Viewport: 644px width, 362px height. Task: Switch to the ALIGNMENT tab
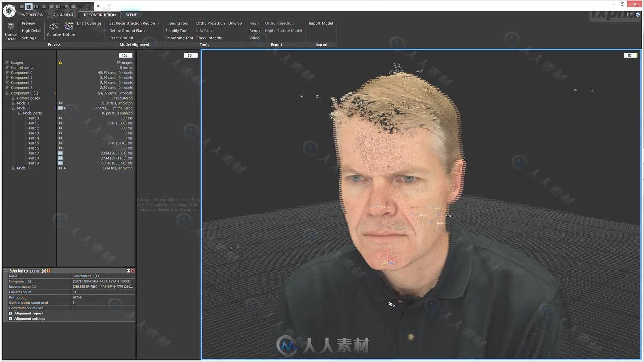(63, 15)
